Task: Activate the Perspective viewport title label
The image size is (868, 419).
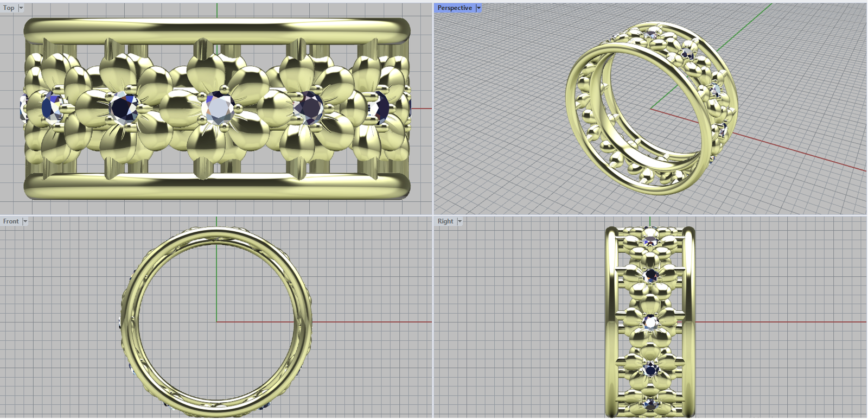Action: pyautogui.click(x=455, y=8)
